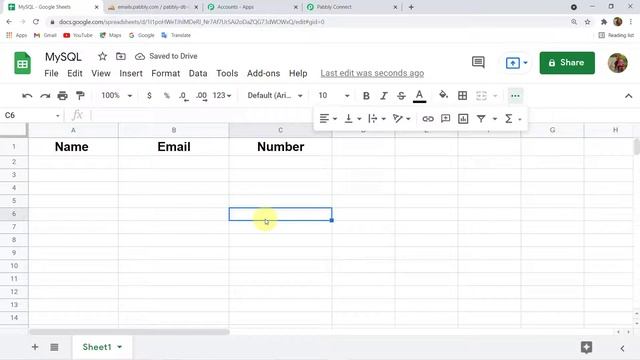Screen dimensions: 640x360
Task: Click the Print icon
Action: click(x=62, y=96)
